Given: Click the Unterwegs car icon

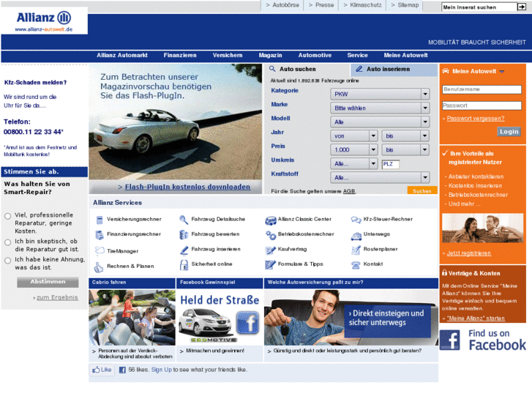Looking at the screenshot, I should click(x=356, y=236).
